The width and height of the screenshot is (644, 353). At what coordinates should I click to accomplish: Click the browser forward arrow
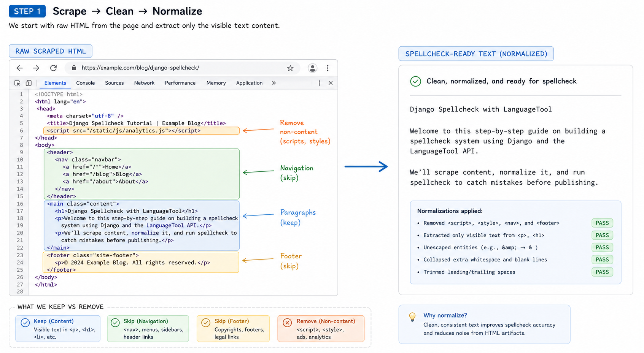coord(36,68)
